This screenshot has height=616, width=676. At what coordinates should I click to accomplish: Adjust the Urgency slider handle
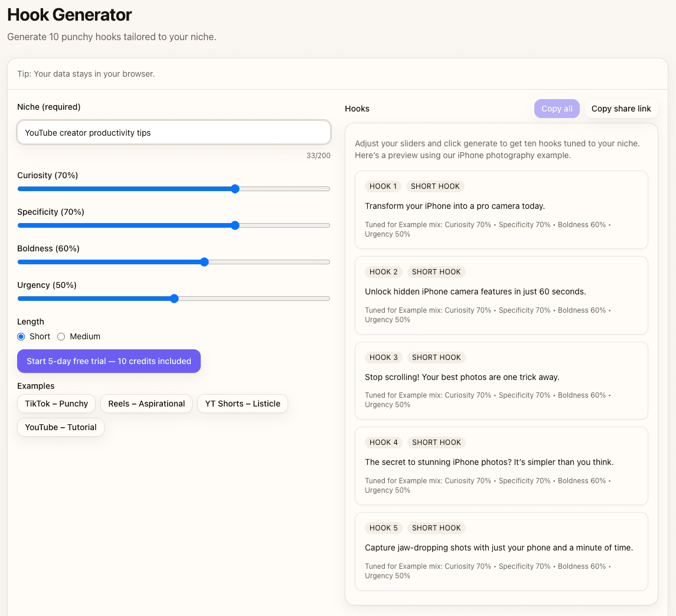tap(174, 299)
